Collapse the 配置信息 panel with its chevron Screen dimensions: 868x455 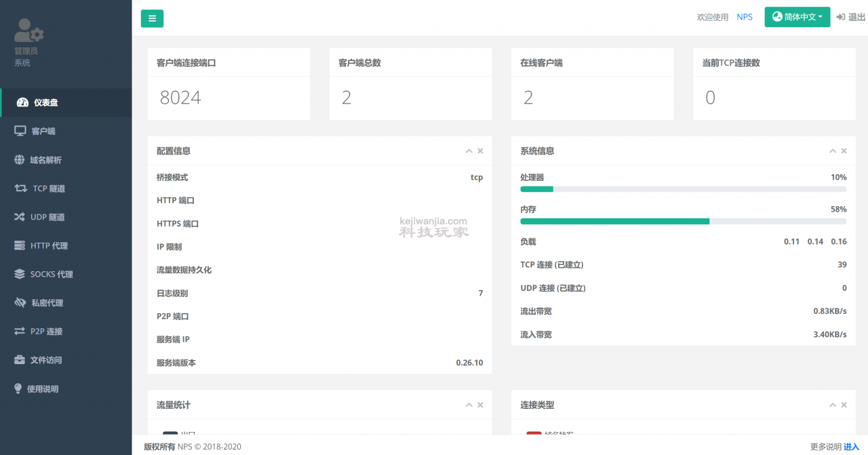coord(469,151)
